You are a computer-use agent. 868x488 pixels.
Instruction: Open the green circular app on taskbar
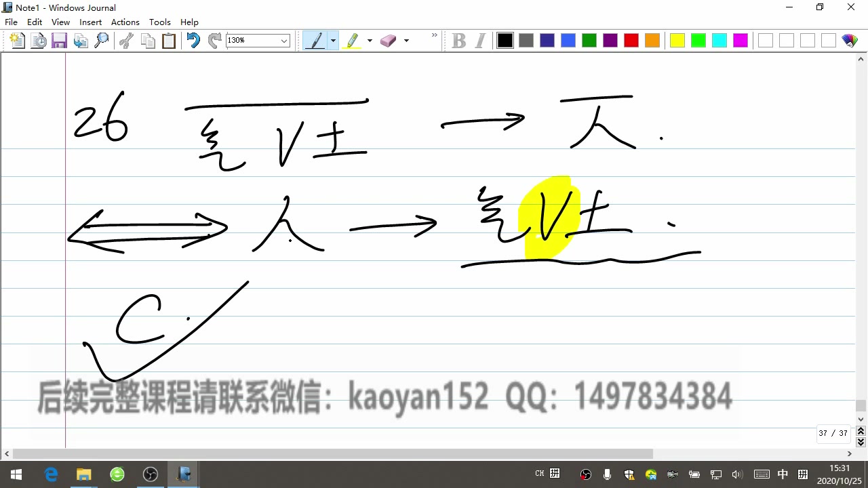[x=117, y=474]
